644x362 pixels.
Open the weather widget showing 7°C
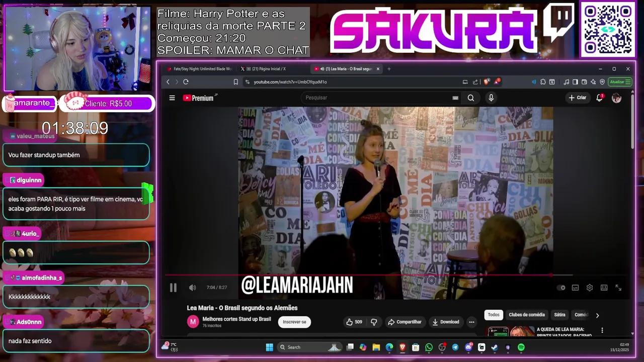(x=170, y=346)
